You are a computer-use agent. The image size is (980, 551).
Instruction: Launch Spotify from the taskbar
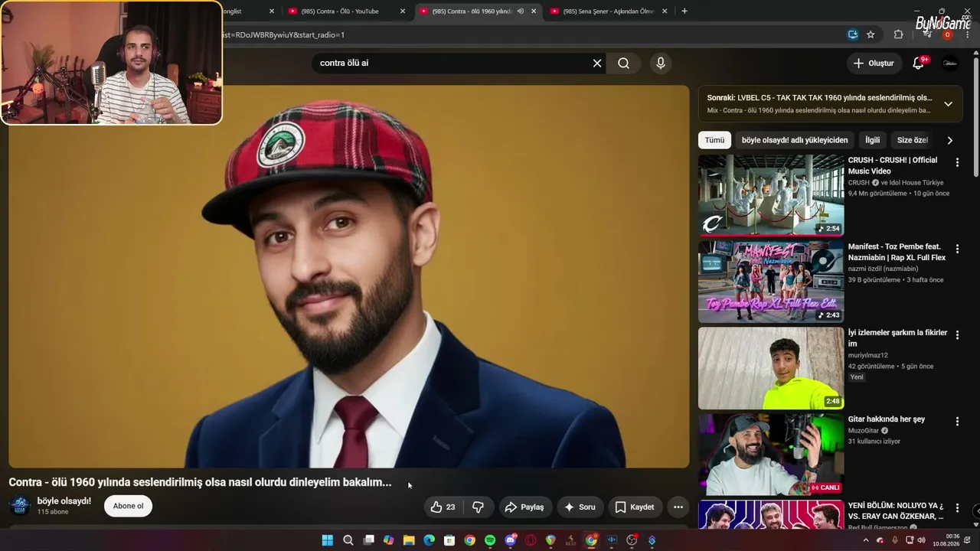point(490,540)
